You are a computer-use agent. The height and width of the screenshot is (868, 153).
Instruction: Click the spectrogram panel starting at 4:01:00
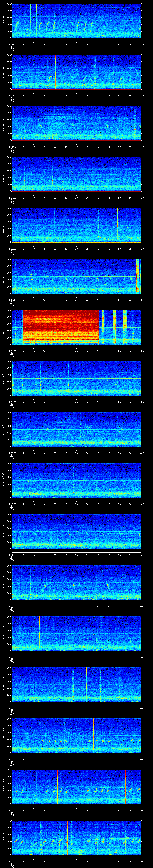click(x=77, y=21)
